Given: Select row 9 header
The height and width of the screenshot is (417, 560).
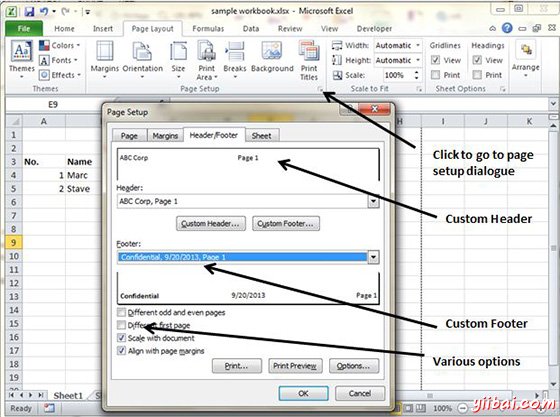Looking at the screenshot, I should [13, 243].
